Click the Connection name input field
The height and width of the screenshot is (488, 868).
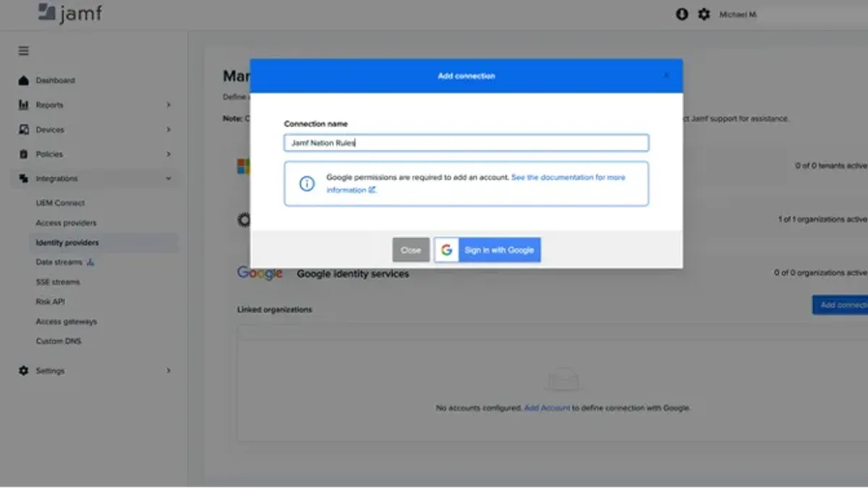click(466, 143)
